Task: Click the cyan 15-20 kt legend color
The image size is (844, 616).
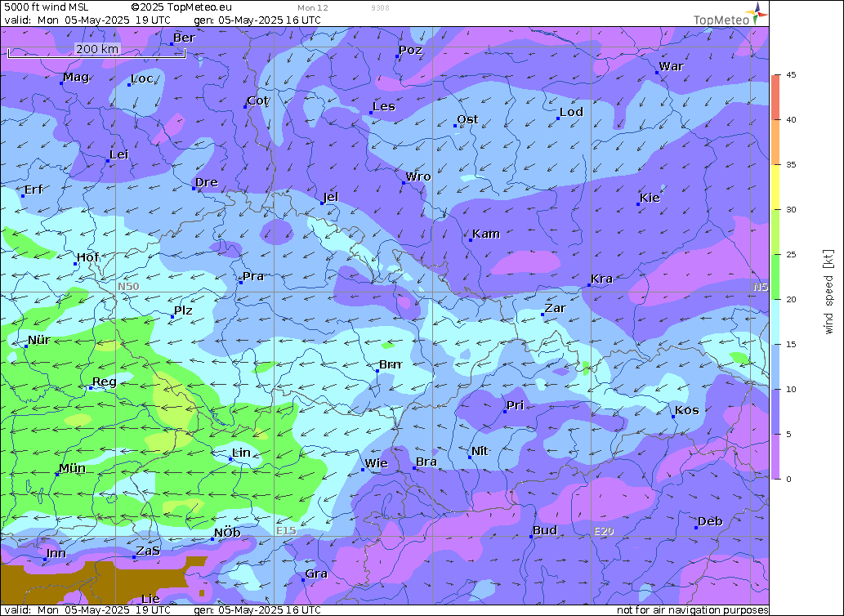Action: click(775, 322)
